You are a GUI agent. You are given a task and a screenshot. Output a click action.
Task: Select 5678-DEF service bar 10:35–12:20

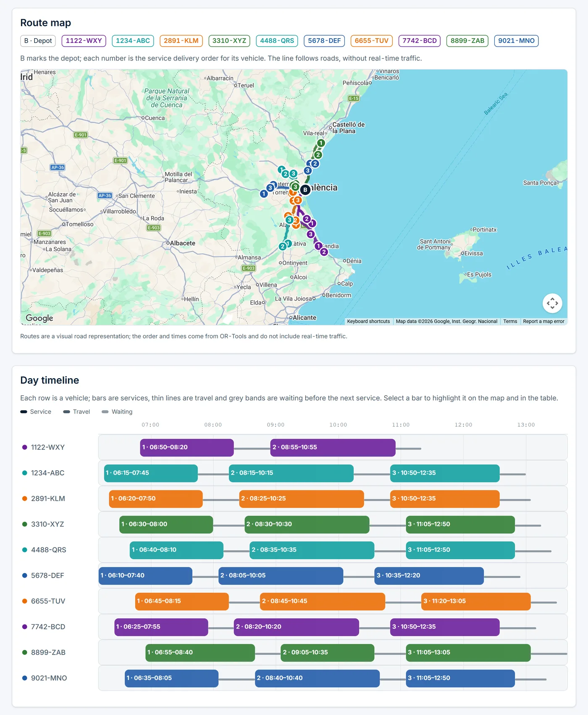(429, 576)
